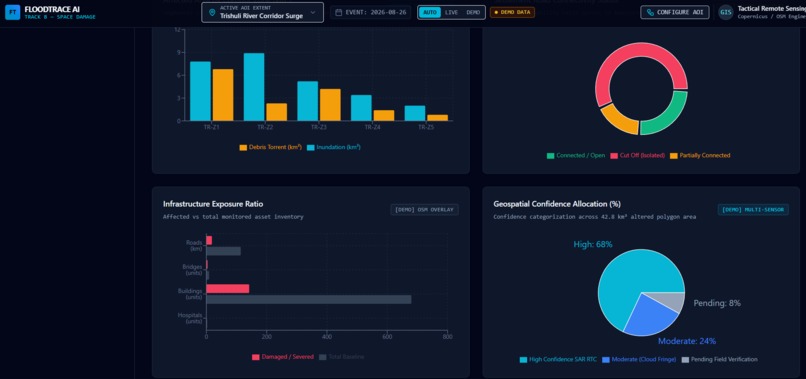Click the Tactical Remote Sensing profile name

(771, 8)
